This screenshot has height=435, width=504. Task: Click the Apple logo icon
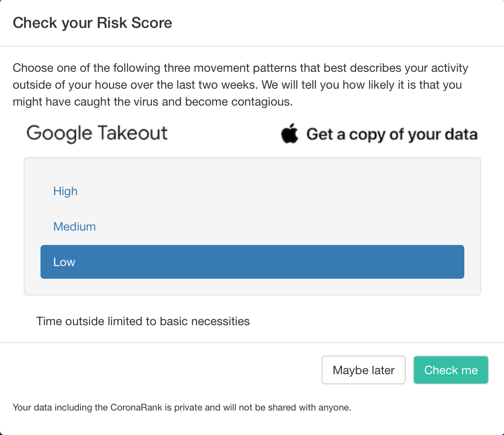(290, 133)
